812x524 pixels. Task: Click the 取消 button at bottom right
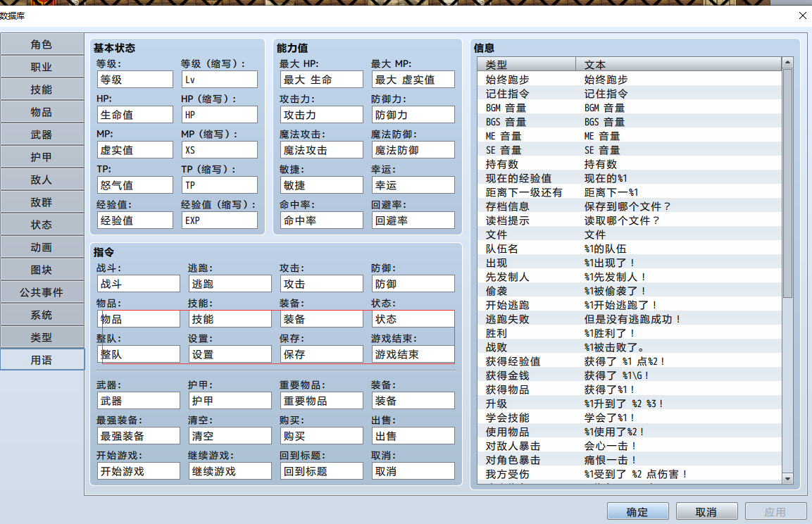tap(707, 511)
